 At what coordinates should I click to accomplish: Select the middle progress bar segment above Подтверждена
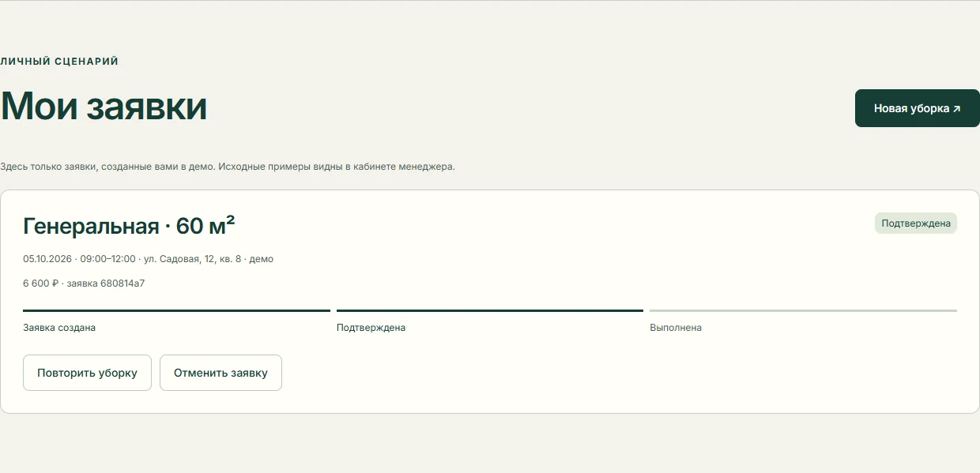pos(490,310)
